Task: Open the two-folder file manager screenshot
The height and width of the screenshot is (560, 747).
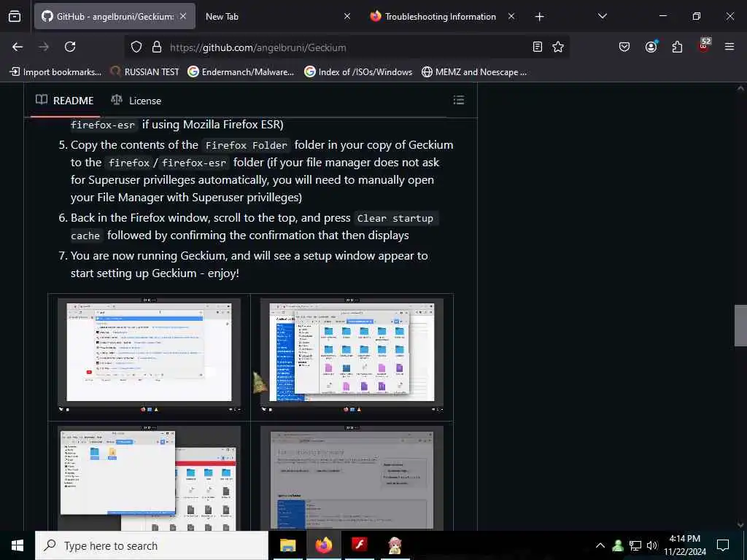Action: pos(149,478)
